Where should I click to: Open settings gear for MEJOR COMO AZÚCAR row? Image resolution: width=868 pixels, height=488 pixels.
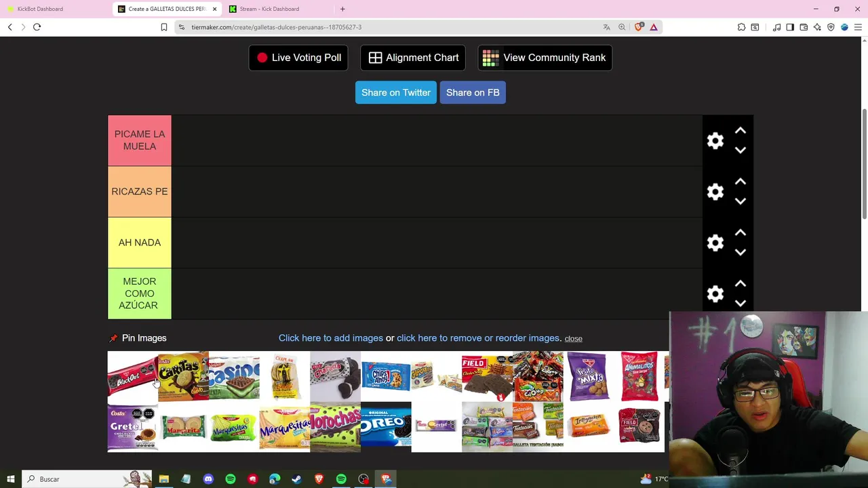pos(715,293)
